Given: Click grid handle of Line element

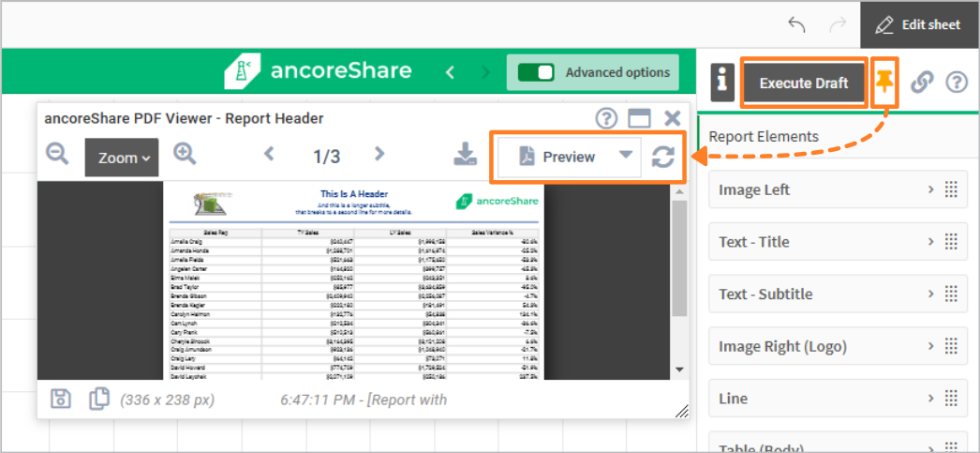Looking at the screenshot, I should click(x=951, y=398).
